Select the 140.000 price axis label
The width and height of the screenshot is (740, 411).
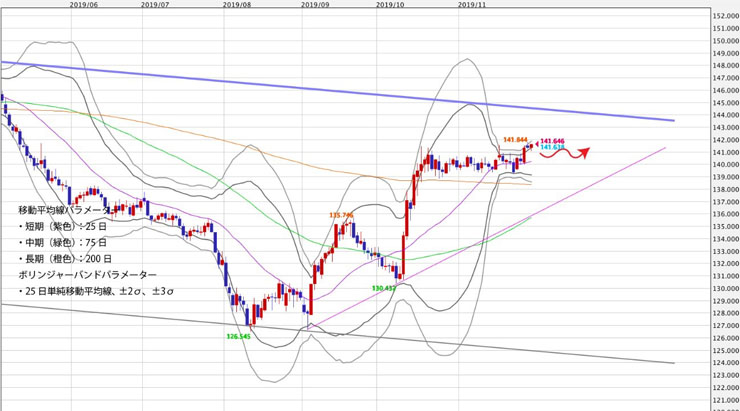coord(726,165)
